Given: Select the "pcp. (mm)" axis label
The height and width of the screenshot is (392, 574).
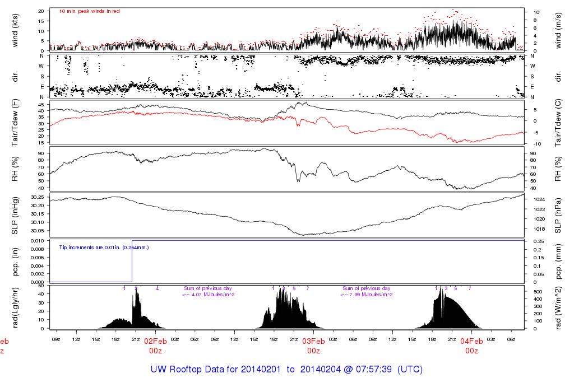Looking at the screenshot, I should point(558,262).
